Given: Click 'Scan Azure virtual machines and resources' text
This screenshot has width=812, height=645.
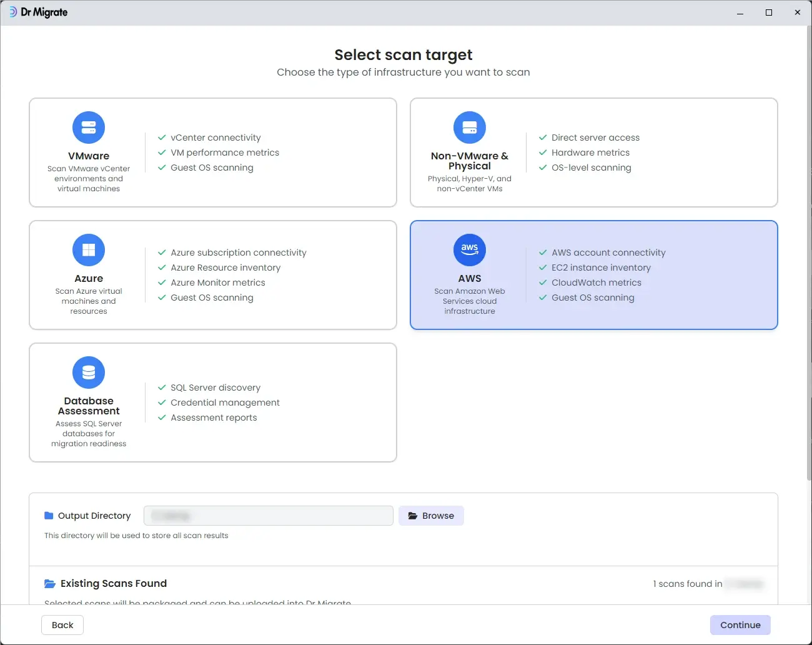Looking at the screenshot, I should click(89, 301).
